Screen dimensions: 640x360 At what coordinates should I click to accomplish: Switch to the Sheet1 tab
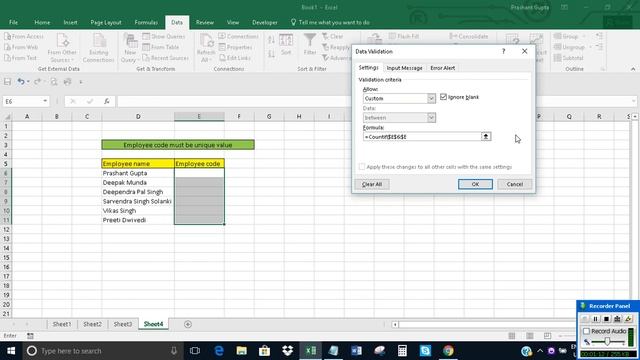tap(62, 324)
